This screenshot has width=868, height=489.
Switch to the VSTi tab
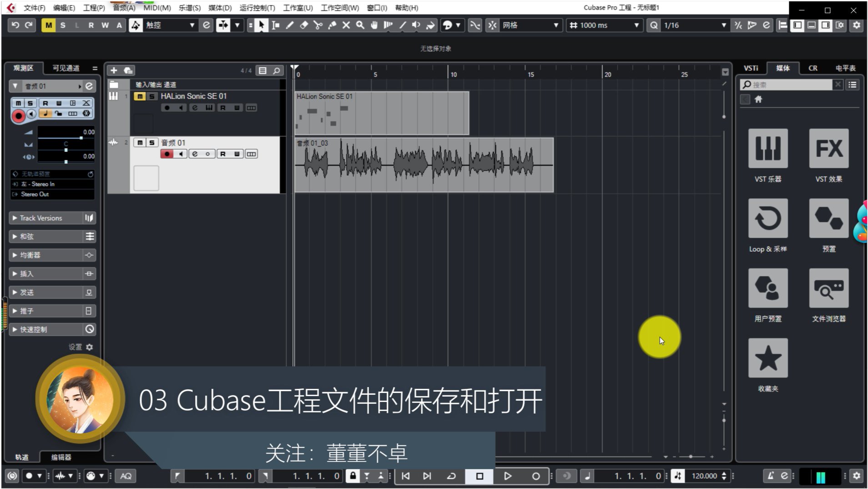(751, 68)
